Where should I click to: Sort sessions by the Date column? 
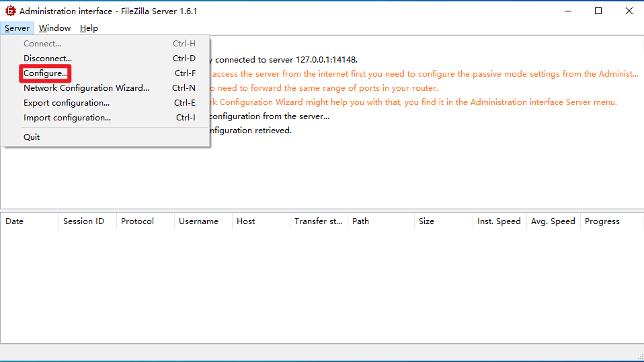coord(15,221)
